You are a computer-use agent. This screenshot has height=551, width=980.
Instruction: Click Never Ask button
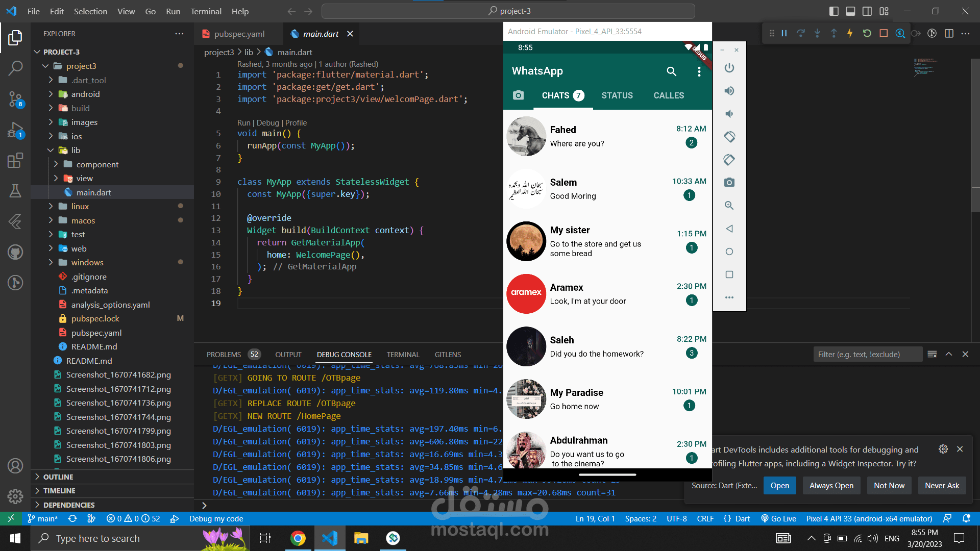942,486
